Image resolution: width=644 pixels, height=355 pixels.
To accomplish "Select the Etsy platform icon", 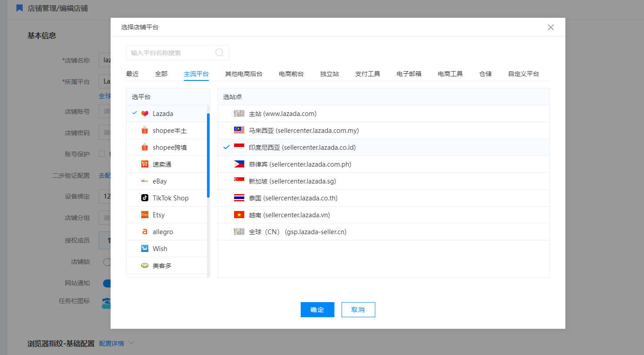I will click(144, 215).
